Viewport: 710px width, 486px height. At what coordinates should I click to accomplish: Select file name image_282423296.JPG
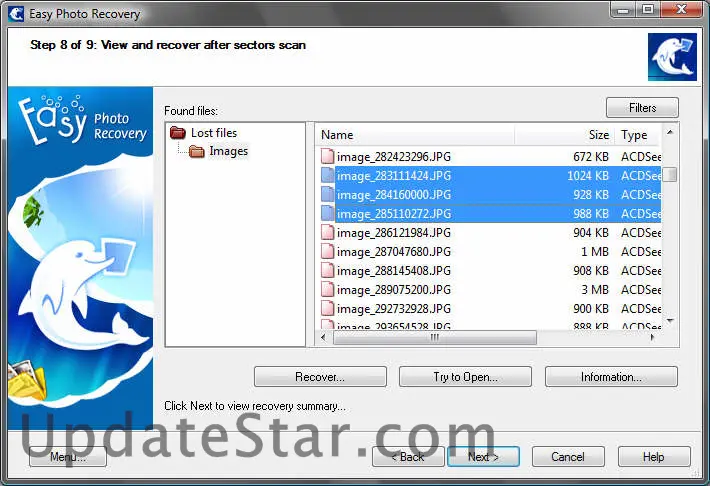tap(393, 157)
